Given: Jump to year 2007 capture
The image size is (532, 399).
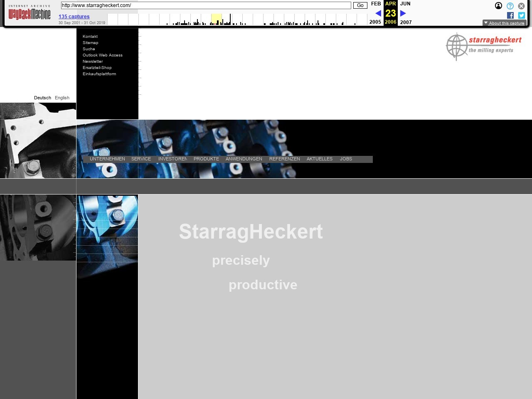Looking at the screenshot, I should tap(406, 22).
